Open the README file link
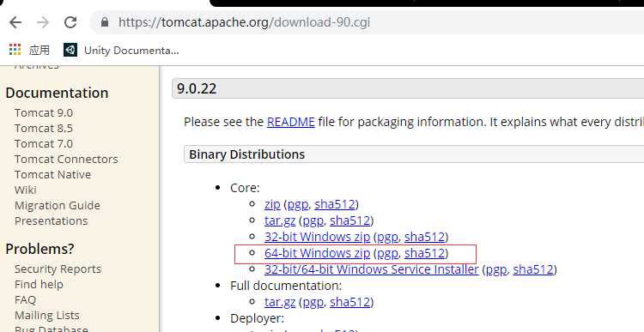The height and width of the screenshot is (332, 644). coord(291,122)
